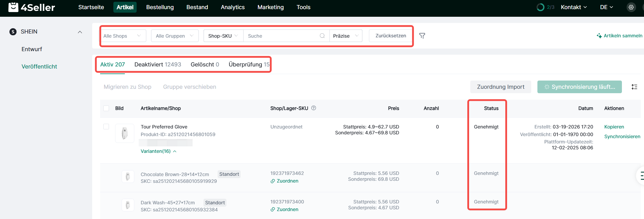Click the 2/3 progress circle indicator
Viewport: 644px width, 219px height.
(540, 7)
